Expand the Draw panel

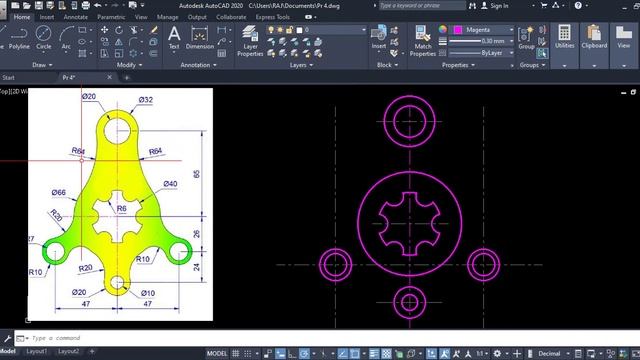tap(42, 65)
